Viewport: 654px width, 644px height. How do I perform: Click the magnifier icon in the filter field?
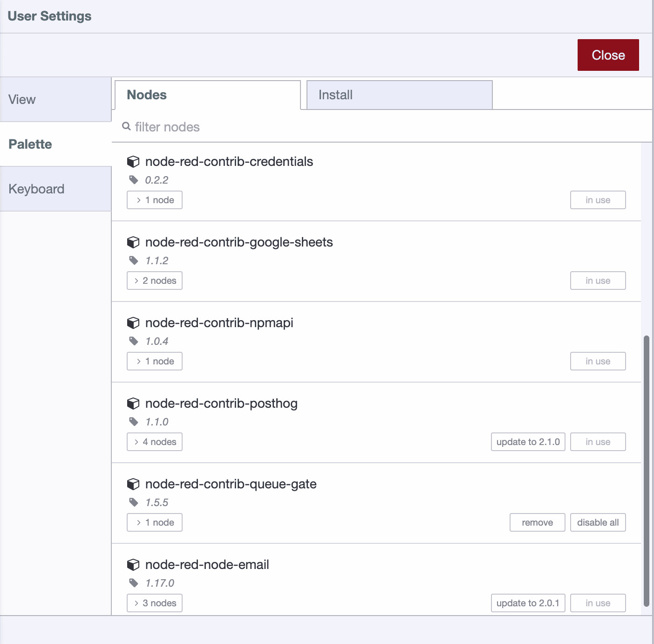pyautogui.click(x=126, y=126)
